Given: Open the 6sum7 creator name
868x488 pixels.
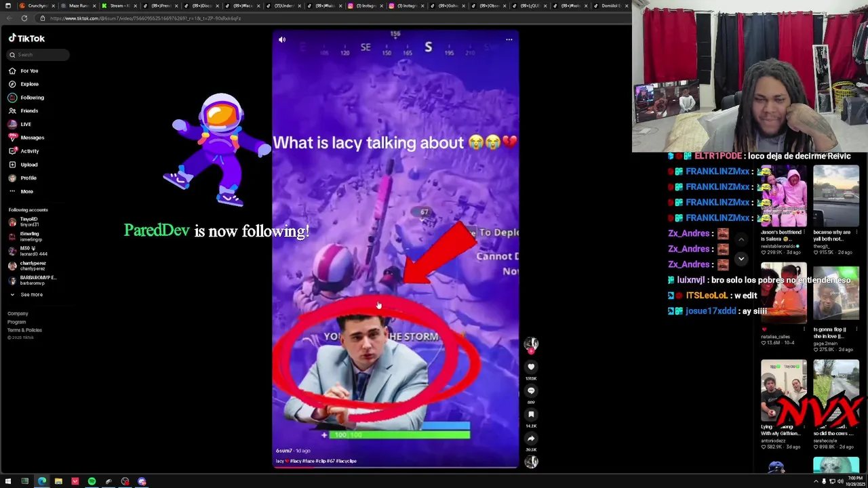Looking at the screenshot, I should tap(283, 451).
